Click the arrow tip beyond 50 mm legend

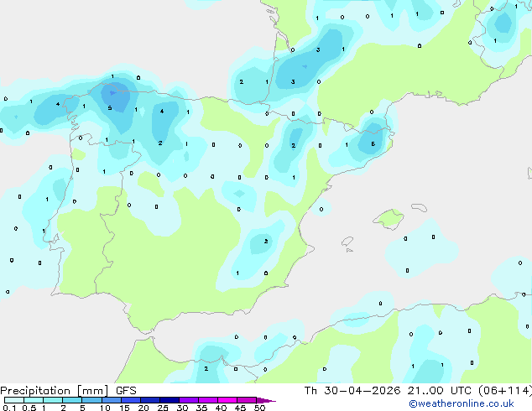pyautogui.click(x=266, y=400)
